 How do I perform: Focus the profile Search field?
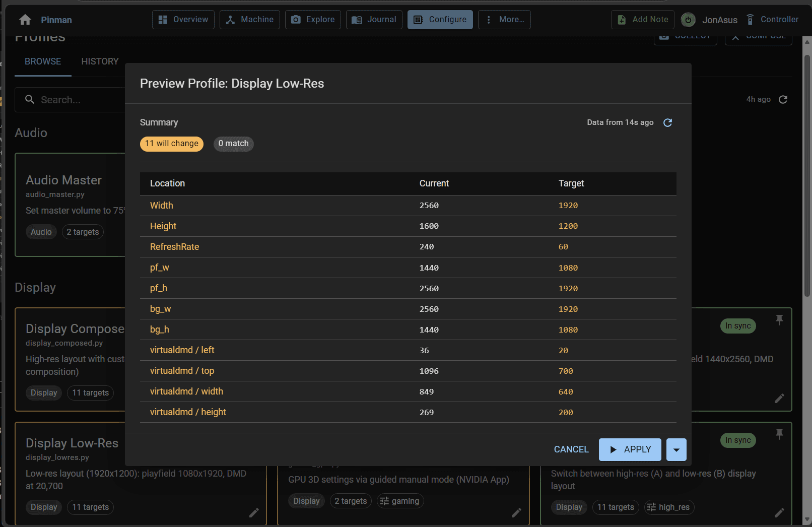click(71, 100)
